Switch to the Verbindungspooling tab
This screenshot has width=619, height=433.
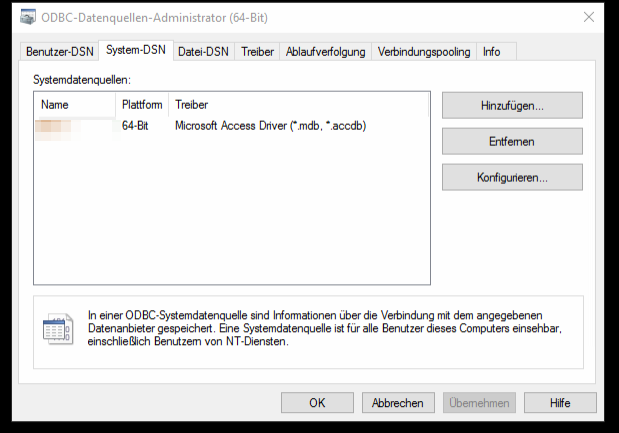425,52
